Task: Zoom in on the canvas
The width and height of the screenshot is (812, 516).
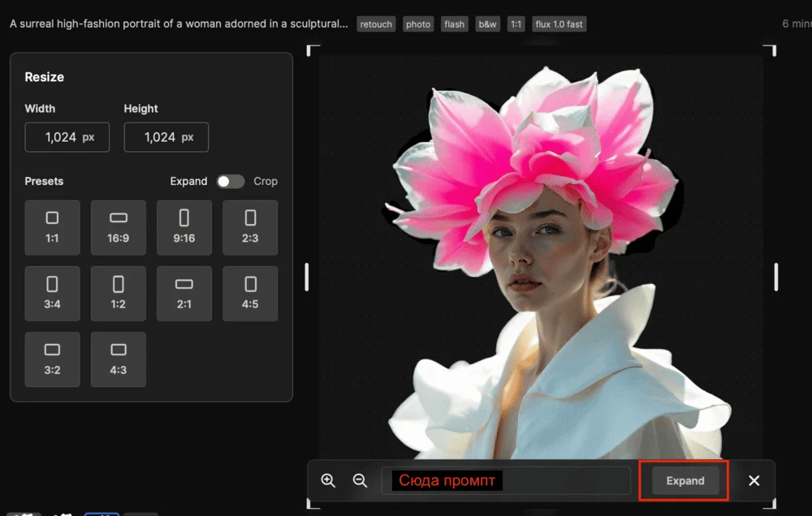Action: coord(328,480)
